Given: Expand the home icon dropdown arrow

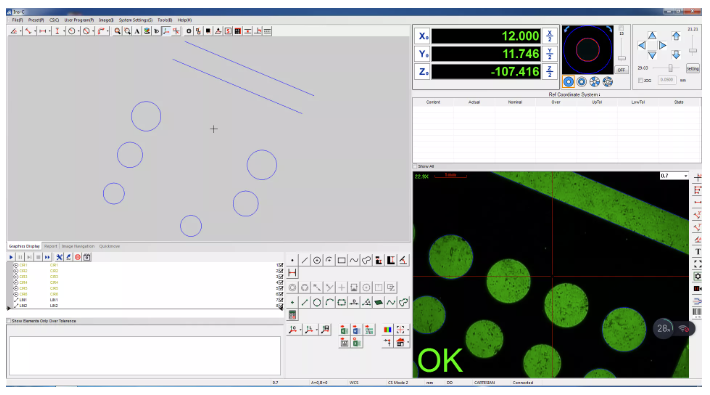Looking at the screenshot, I should pyautogui.click(x=408, y=342).
